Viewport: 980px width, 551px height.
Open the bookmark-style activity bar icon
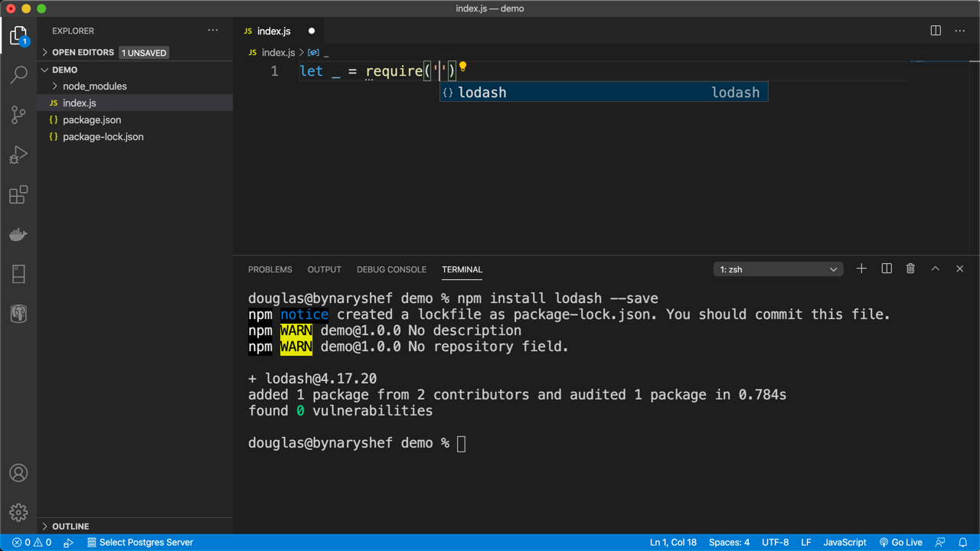(18, 274)
